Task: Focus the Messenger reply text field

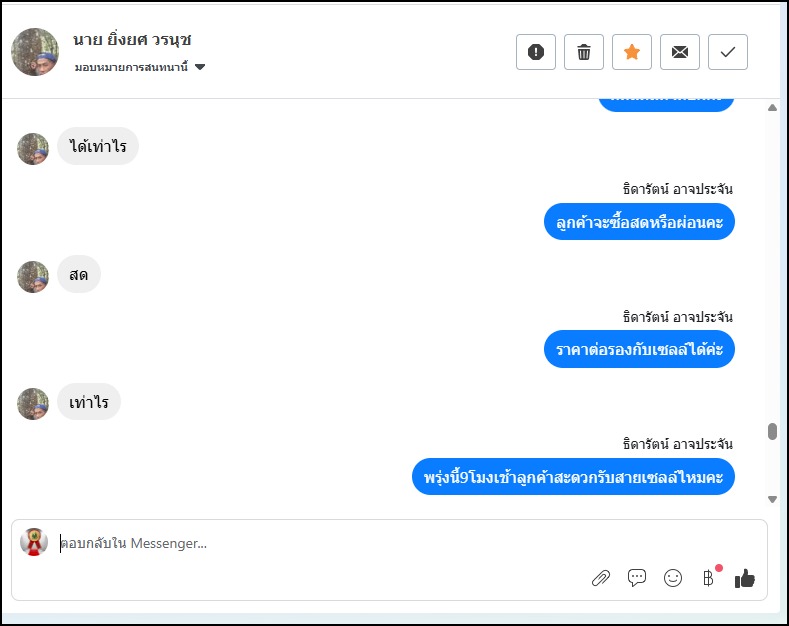Action: (300, 544)
